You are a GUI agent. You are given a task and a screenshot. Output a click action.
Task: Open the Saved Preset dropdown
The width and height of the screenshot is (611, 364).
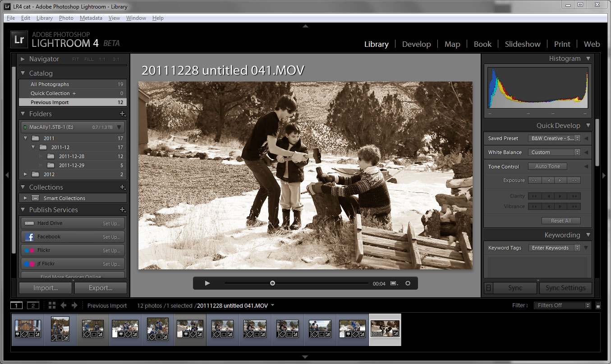coord(554,138)
